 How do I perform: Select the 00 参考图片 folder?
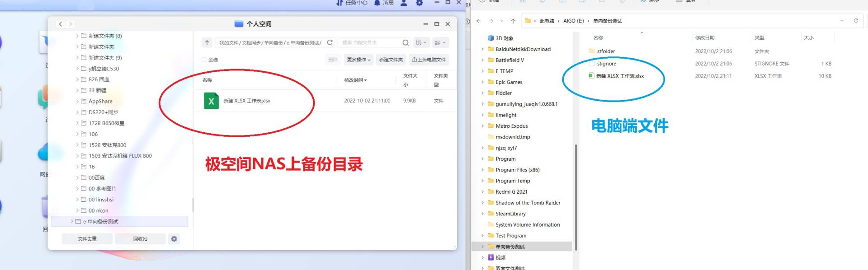tap(103, 189)
